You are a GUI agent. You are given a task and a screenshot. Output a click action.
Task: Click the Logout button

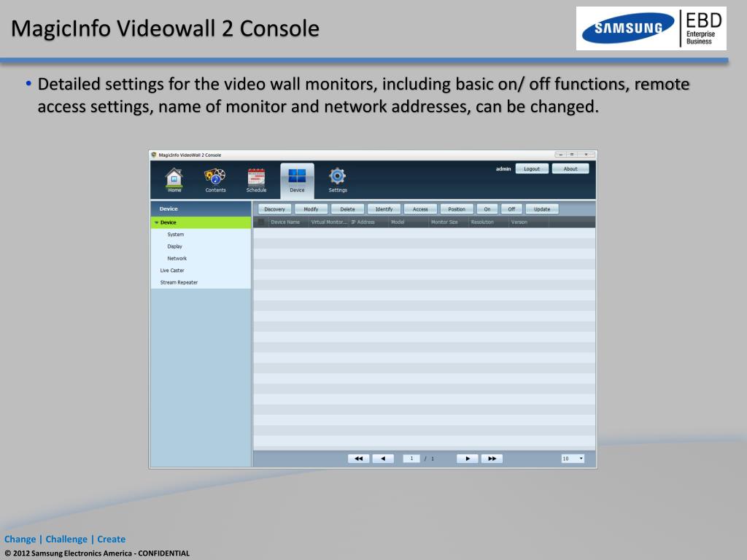[532, 168]
